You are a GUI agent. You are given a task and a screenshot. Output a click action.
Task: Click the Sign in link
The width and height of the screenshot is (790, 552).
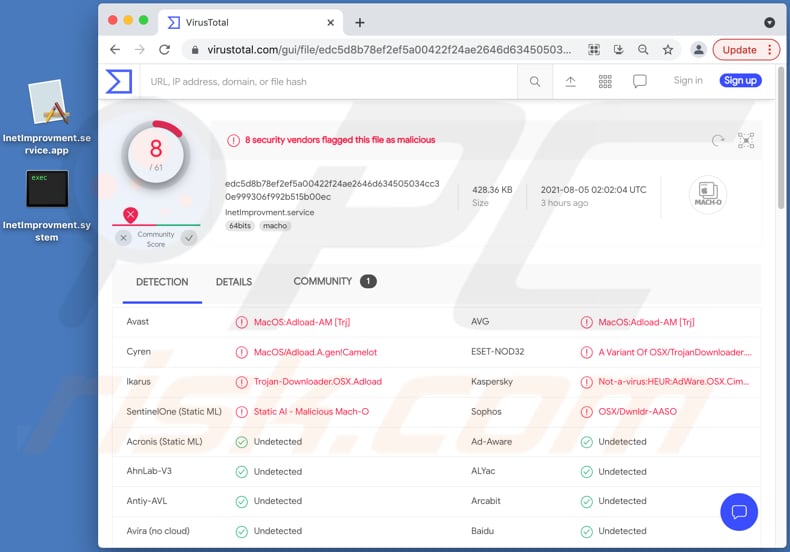pyautogui.click(x=688, y=80)
